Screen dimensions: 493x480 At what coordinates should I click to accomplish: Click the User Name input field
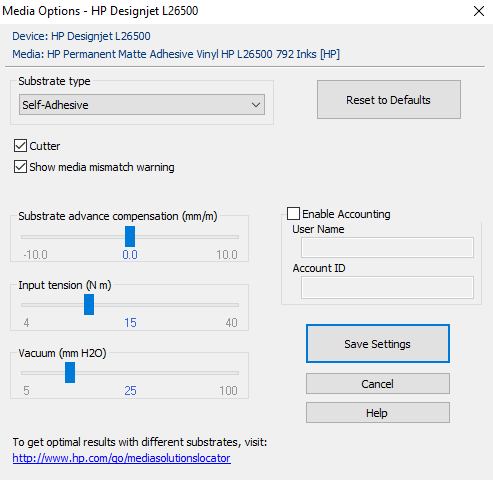(387, 247)
